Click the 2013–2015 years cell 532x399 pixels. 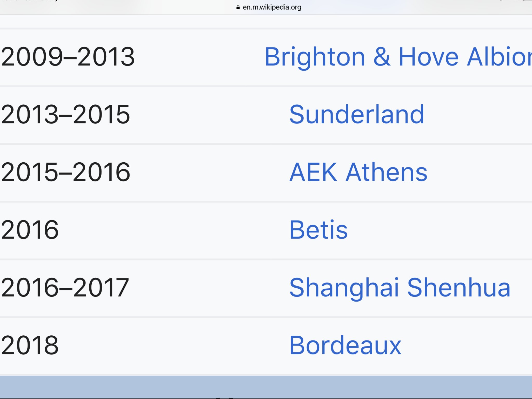[x=65, y=114]
